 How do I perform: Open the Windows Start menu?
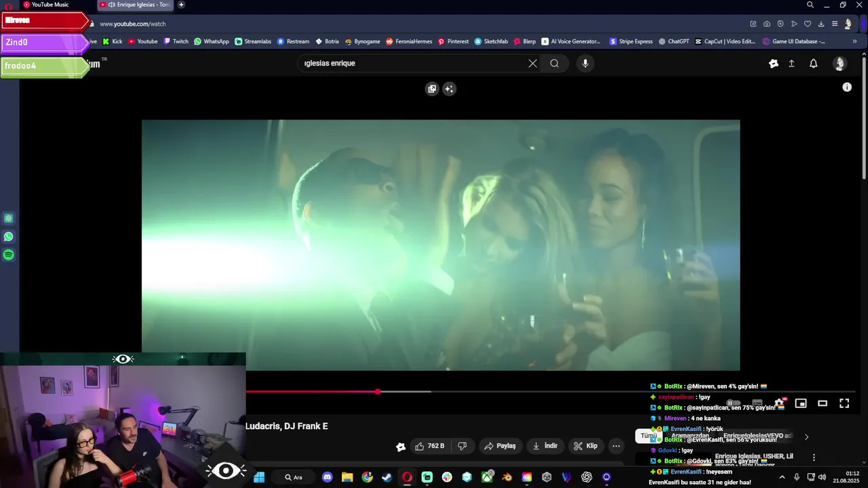coord(259,477)
